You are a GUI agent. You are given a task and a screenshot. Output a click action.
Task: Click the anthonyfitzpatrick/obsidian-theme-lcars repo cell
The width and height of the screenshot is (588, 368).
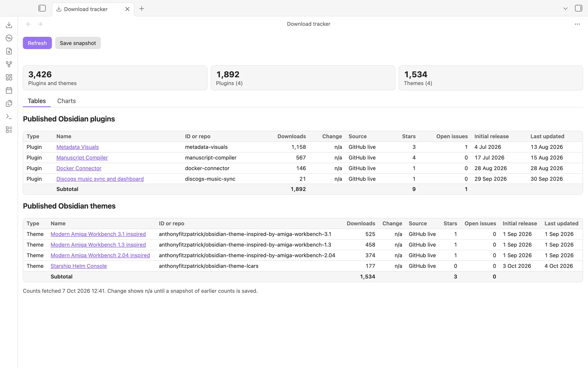pos(208,266)
